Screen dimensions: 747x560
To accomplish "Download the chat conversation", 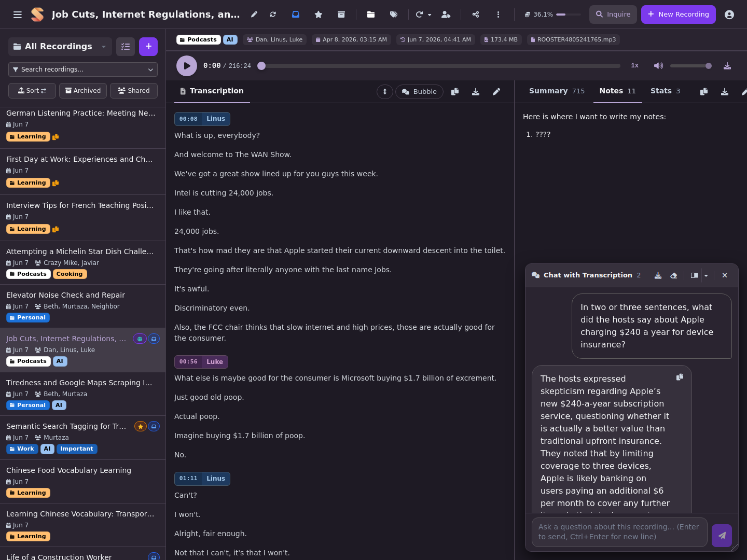I will pyautogui.click(x=658, y=275).
